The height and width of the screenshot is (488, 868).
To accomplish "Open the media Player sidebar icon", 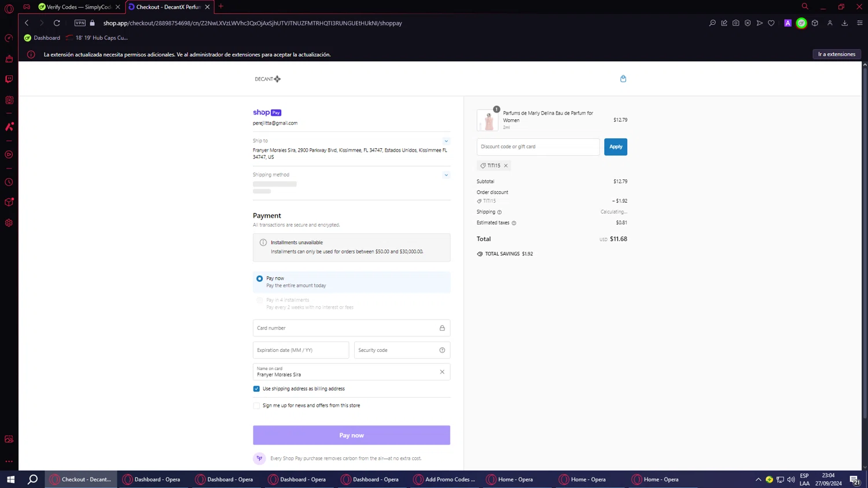I will click(9, 155).
